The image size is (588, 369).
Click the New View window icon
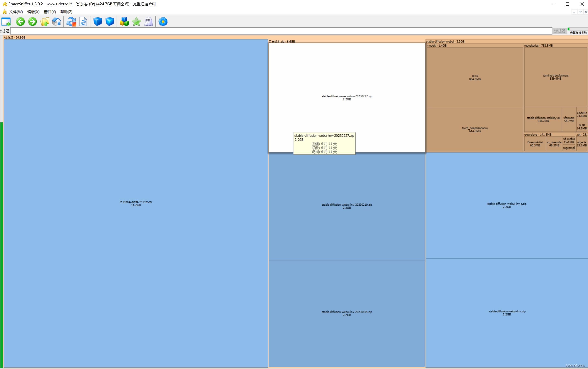6,22
